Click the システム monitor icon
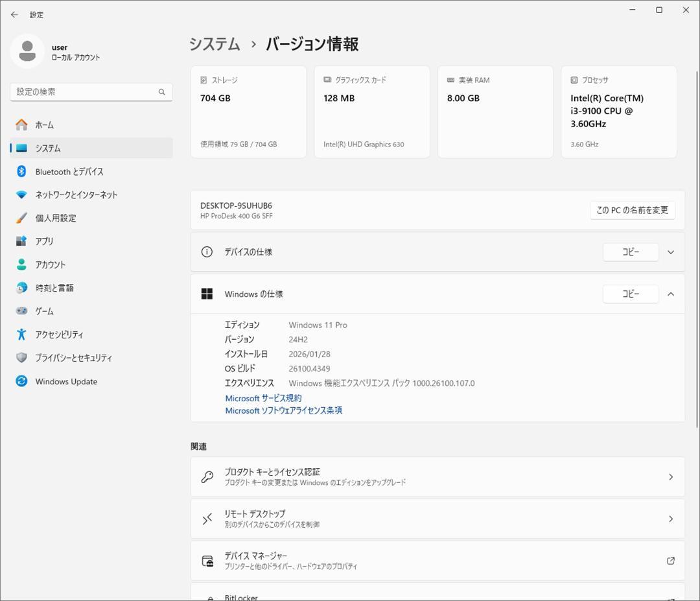700x601 pixels. click(x=21, y=148)
